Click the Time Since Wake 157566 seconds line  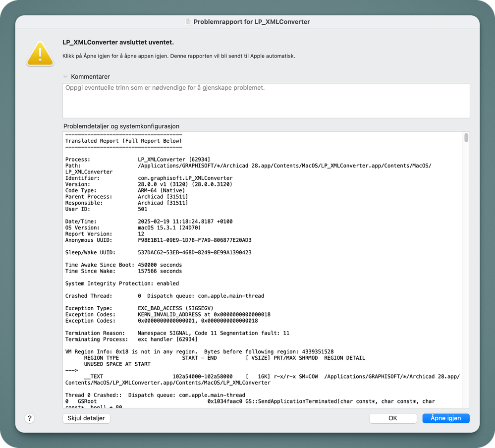(x=123, y=271)
